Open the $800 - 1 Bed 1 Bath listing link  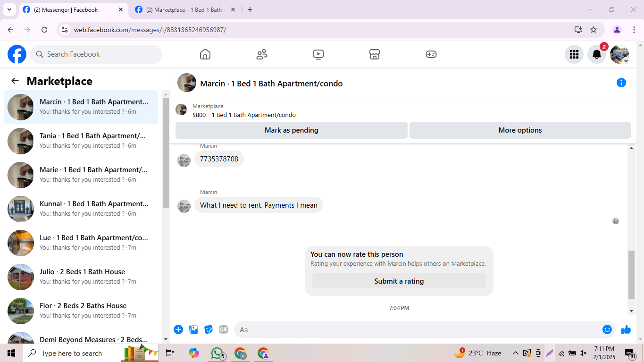click(x=244, y=115)
